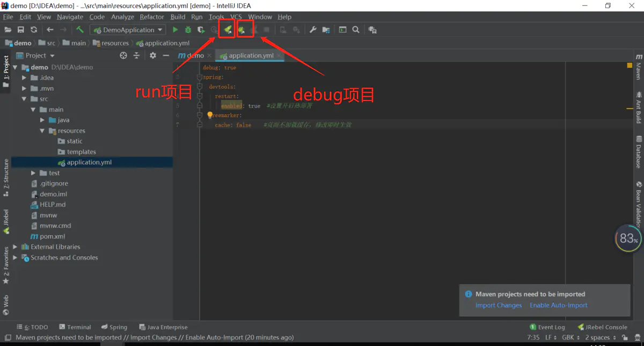
Task: Open the Spring tool window button
Action: (x=114, y=327)
